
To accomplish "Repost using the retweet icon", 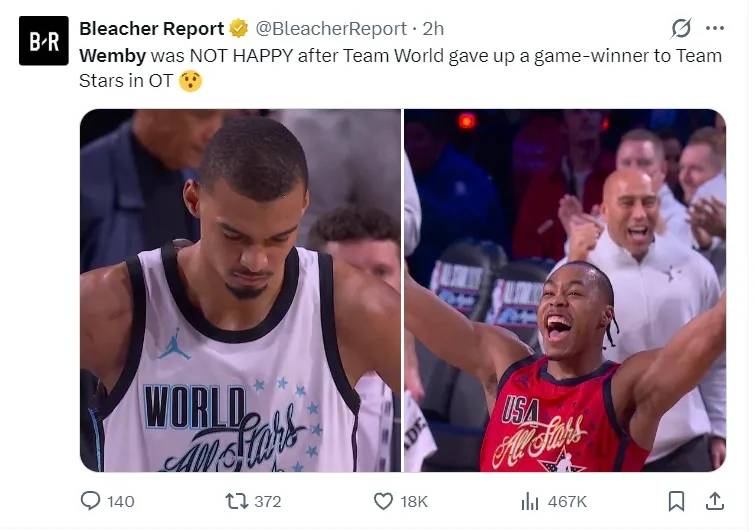I will pos(236,501).
